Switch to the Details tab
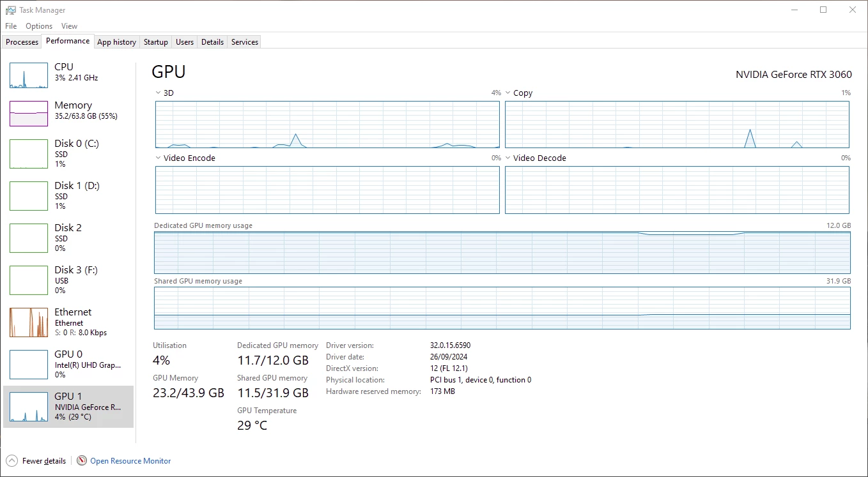The width and height of the screenshot is (868, 477). [212, 42]
